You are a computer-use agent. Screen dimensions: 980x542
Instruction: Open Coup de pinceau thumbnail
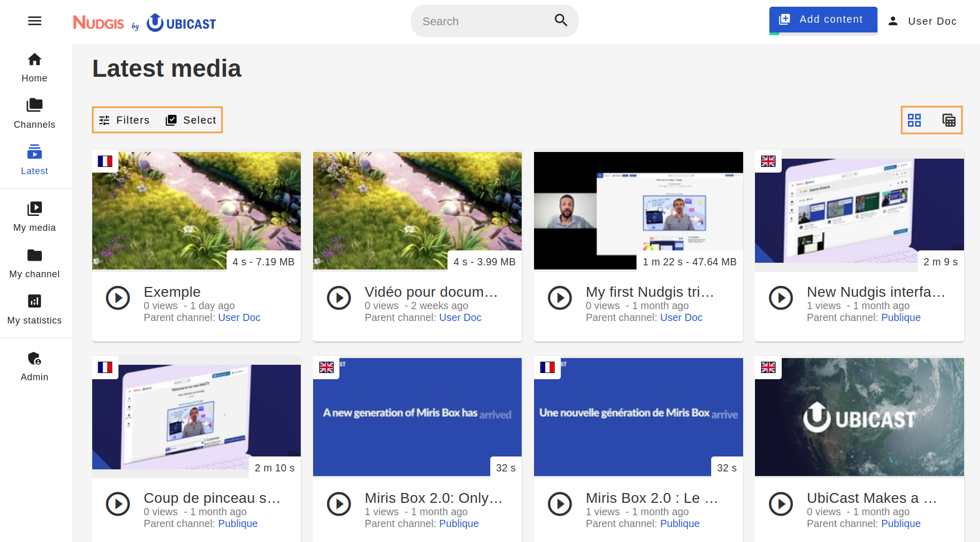click(x=196, y=417)
